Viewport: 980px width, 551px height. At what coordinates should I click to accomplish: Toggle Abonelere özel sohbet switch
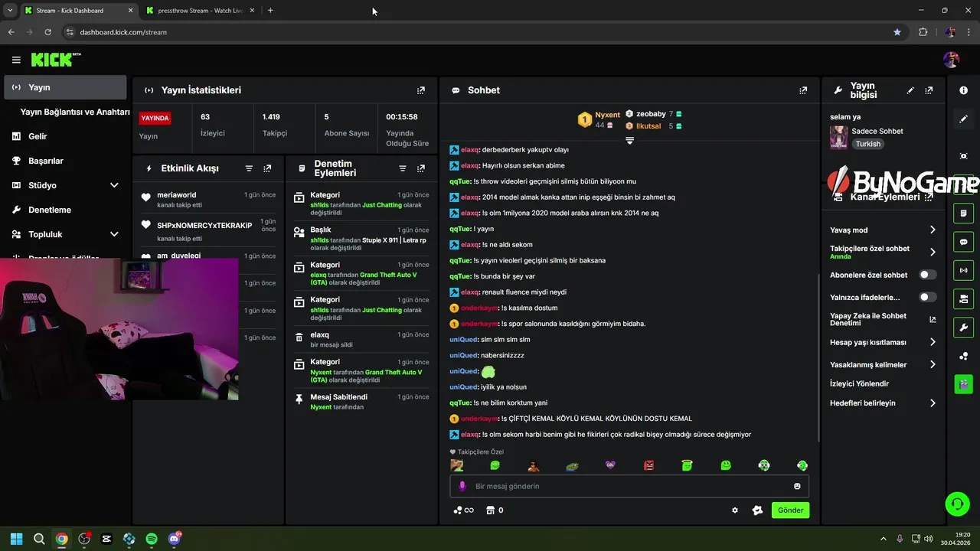click(927, 275)
